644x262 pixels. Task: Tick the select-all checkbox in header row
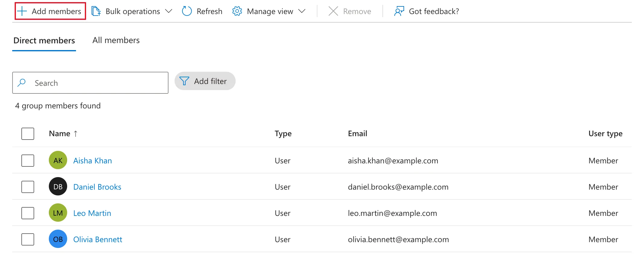coord(28,133)
